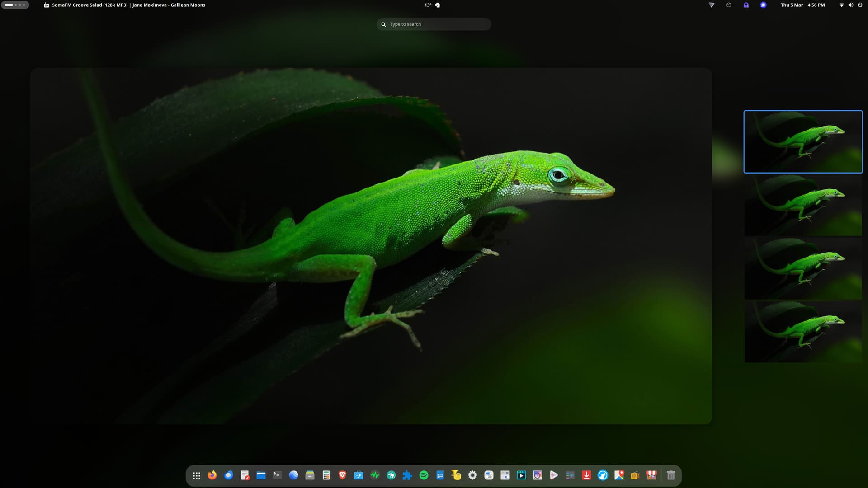The image size is (868, 488).
Task: Open the Settings gear in dock
Action: pyautogui.click(x=472, y=475)
